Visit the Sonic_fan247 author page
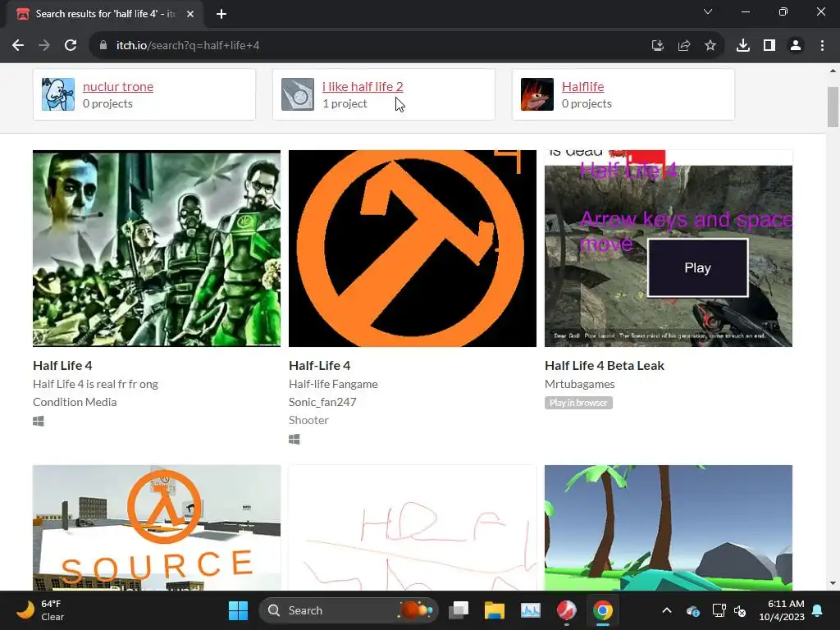Viewport: 840px width, 630px height. point(322,402)
